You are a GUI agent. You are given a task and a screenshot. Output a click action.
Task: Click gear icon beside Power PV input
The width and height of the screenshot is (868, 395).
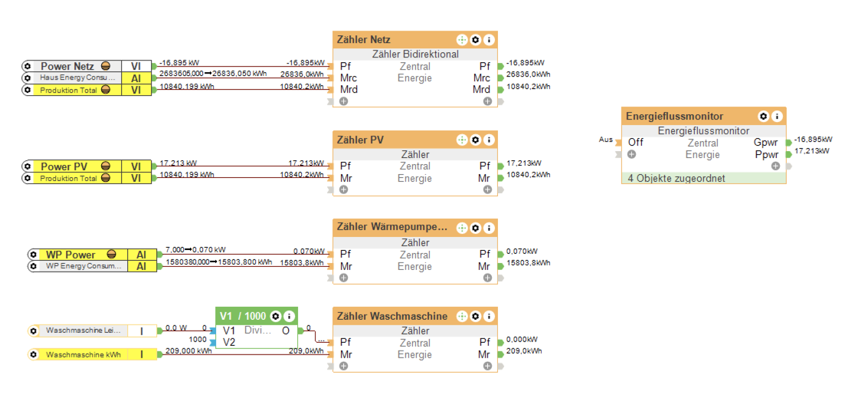(27, 166)
